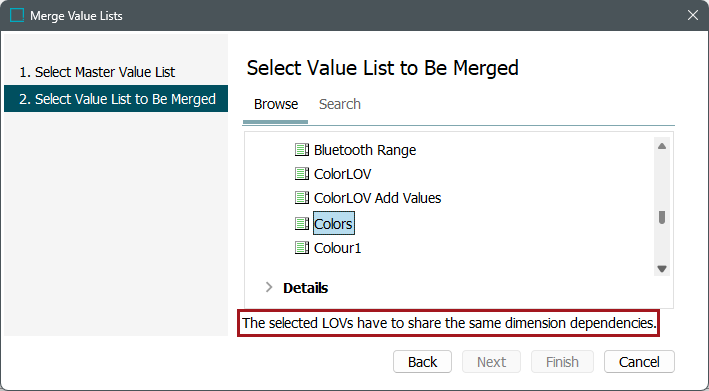Open the Browse tab
The height and width of the screenshot is (391, 709).
click(x=276, y=104)
